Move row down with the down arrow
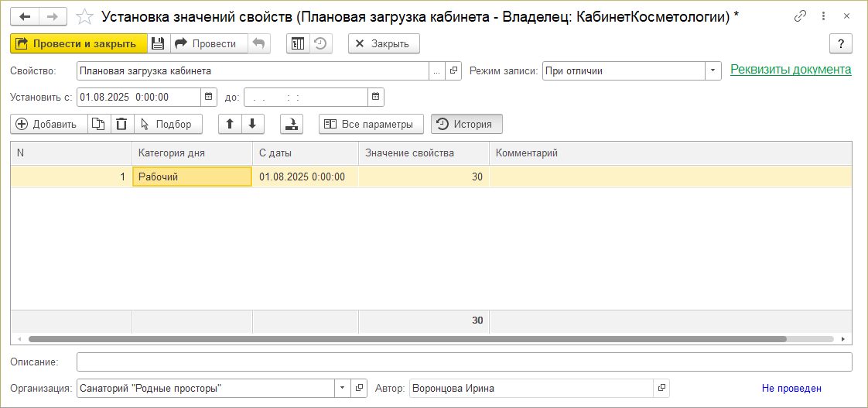 tap(252, 124)
